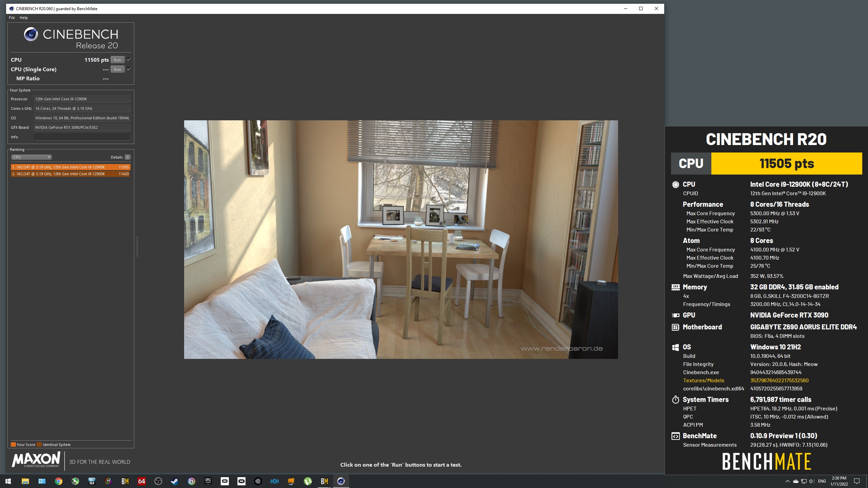This screenshot has height=488, width=868.
Task: Open the Ranking CPU dropdown
Action: [32, 157]
